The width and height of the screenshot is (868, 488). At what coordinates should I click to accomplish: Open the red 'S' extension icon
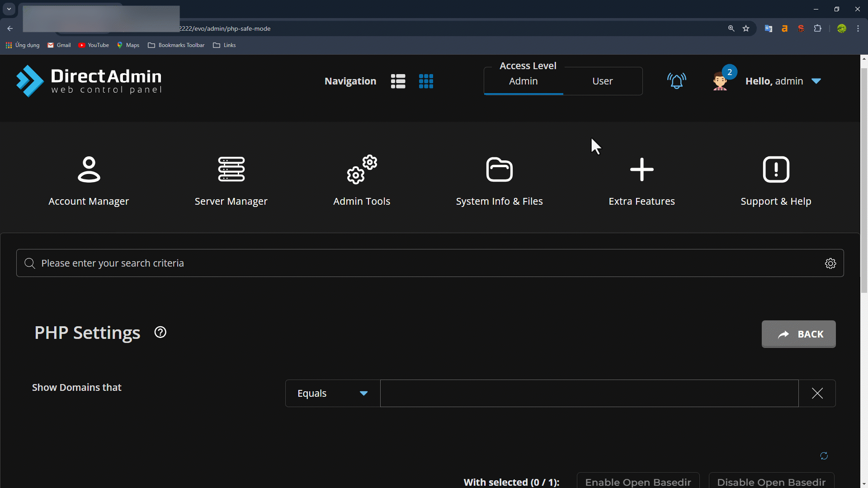click(x=801, y=28)
